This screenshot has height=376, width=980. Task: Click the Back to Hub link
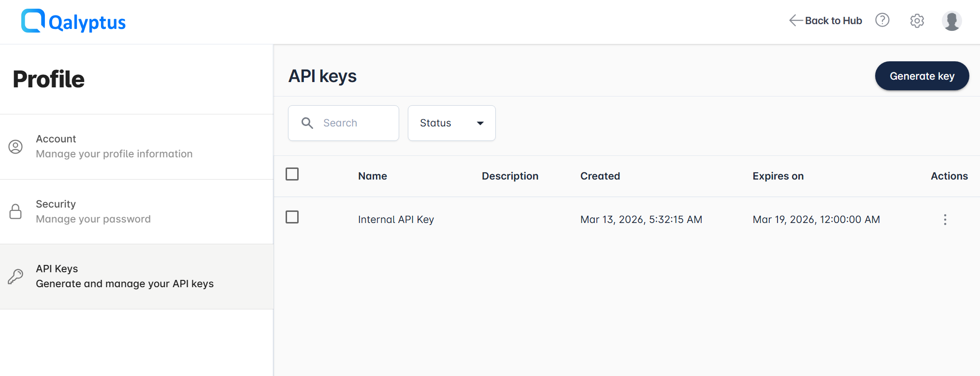coord(833,20)
